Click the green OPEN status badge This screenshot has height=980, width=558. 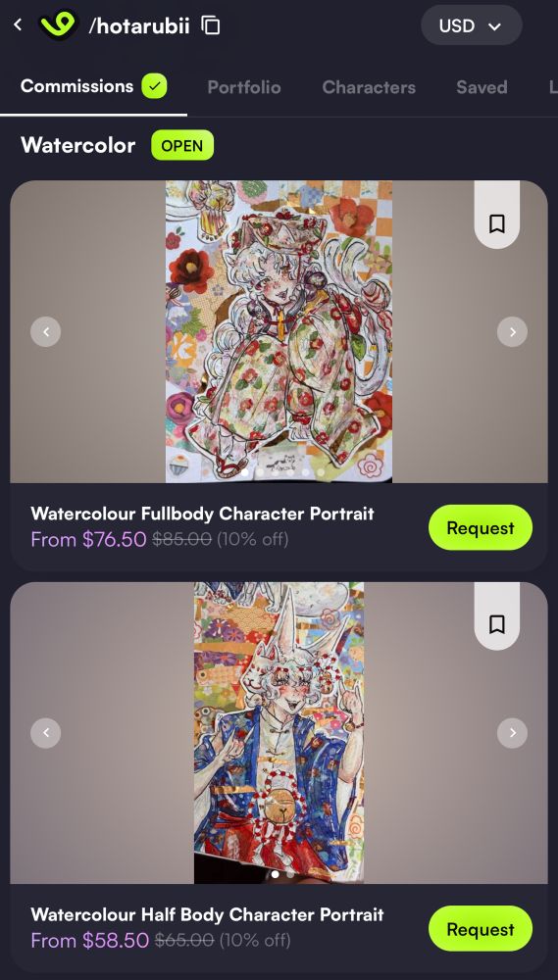[182, 146]
